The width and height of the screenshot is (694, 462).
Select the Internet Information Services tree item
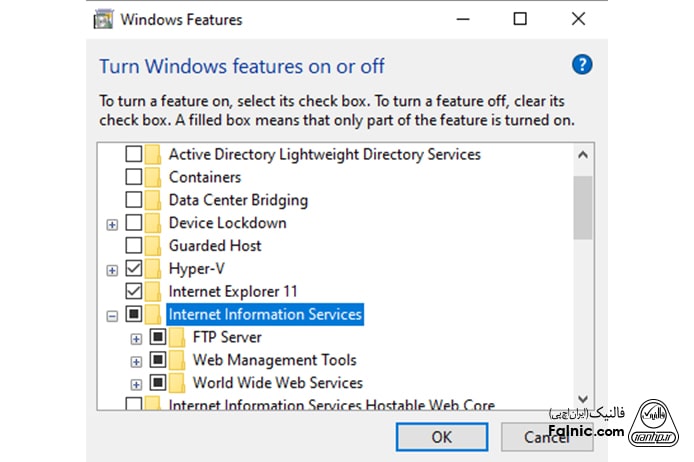coord(265,314)
